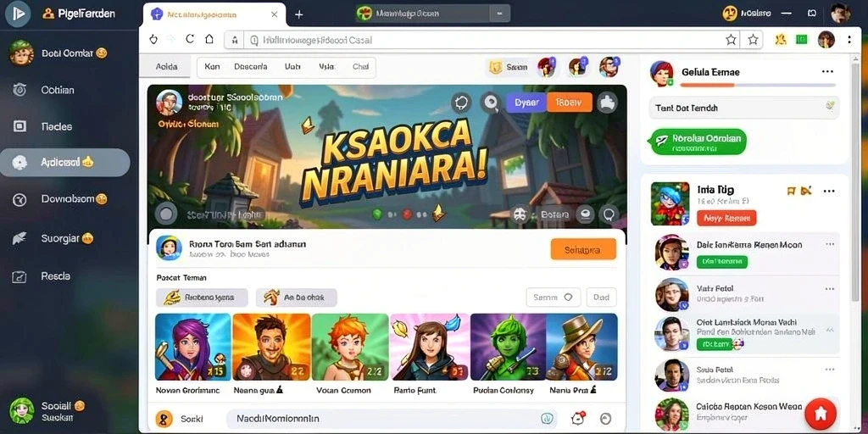
Task: Switch to the Dascan'a tab
Action: (x=250, y=66)
